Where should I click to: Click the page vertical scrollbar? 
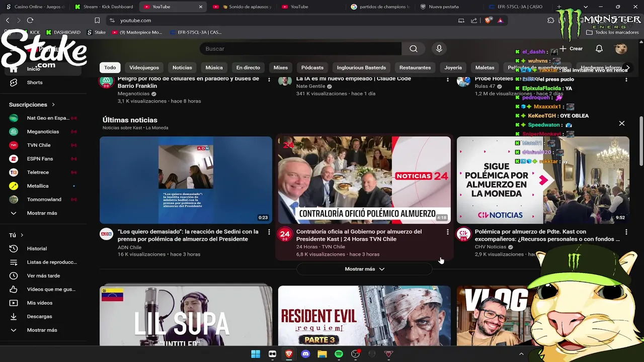(x=641, y=141)
